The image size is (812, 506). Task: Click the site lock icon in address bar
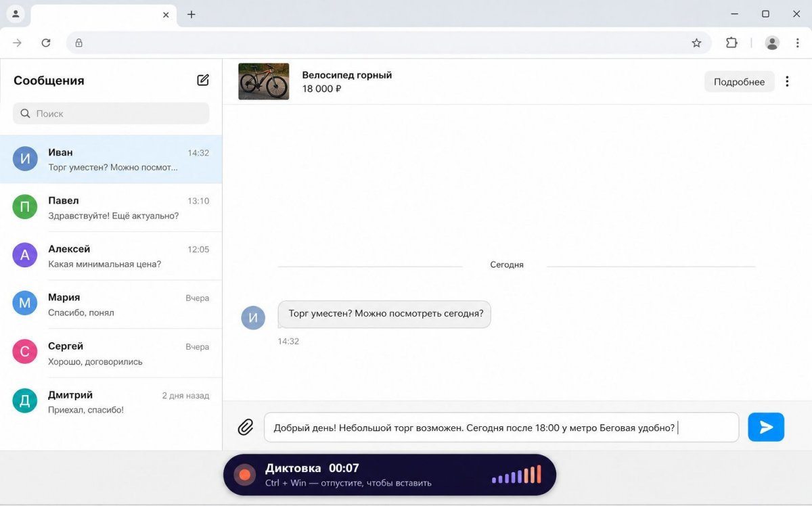[78, 43]
